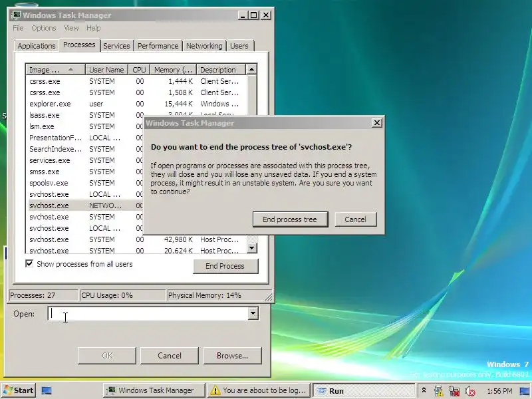Click the Open text field in Run

(148, 313)
